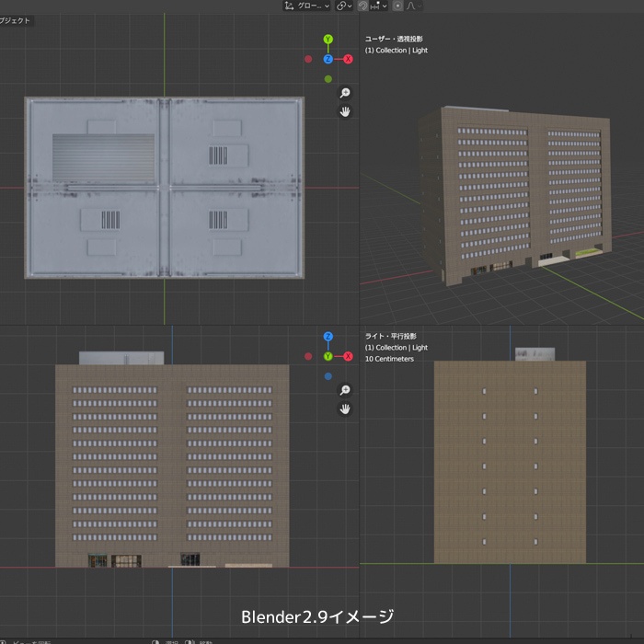Click red X axis in front-view gizmo
This screenshot has width=644, height=644.
tap(349, 356)
